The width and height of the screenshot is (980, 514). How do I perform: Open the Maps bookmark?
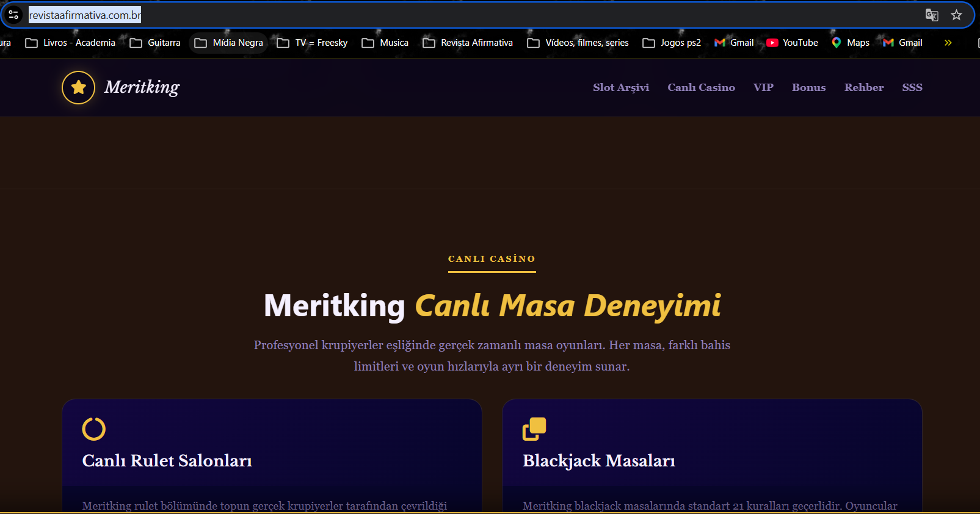851,43
